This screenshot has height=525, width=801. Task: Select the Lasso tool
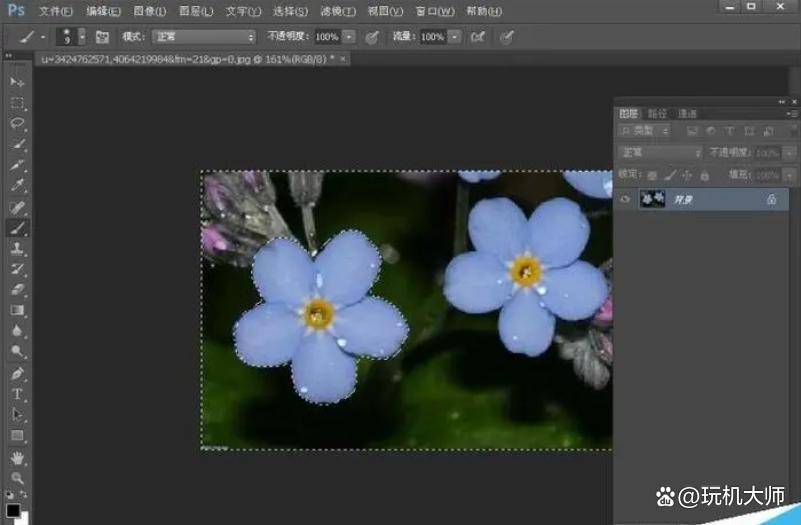[17, 123]
